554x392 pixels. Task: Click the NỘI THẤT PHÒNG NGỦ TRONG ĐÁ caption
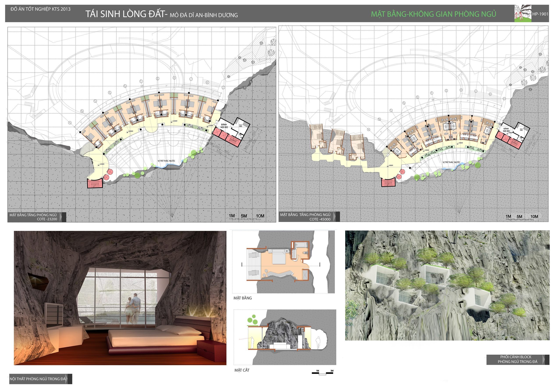(x=38, y=379)
